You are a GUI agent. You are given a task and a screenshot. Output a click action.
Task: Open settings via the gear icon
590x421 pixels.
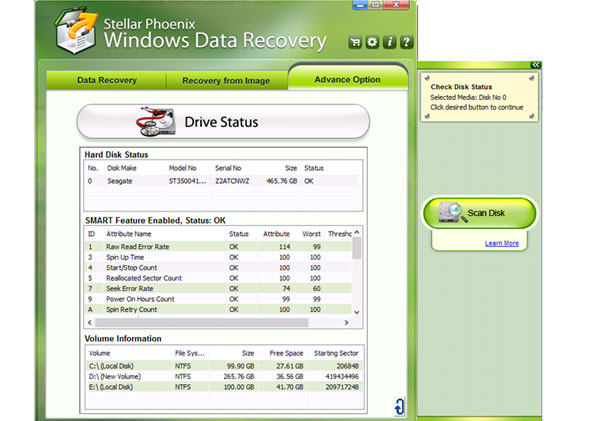[x=372, y=42]
